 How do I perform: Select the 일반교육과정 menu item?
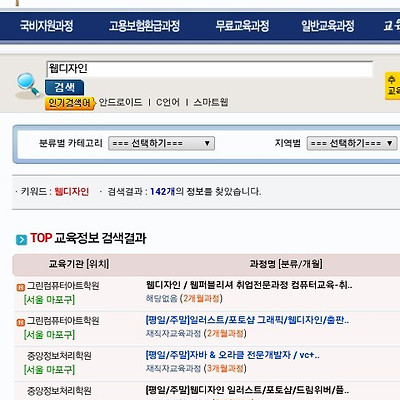click(x=328, y=26)
